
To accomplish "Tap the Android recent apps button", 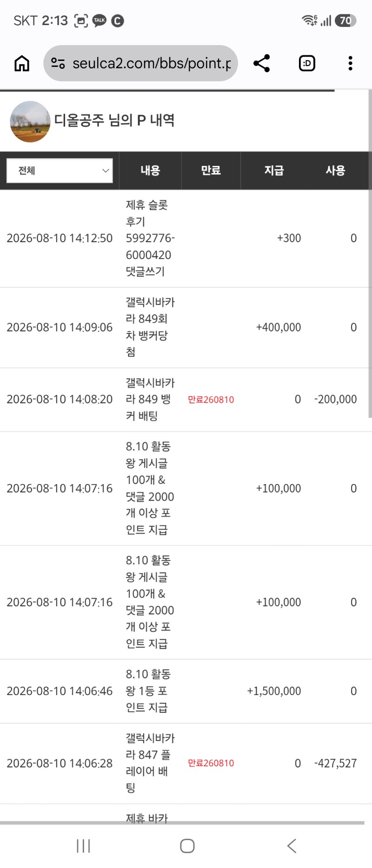I will (83, 846).
